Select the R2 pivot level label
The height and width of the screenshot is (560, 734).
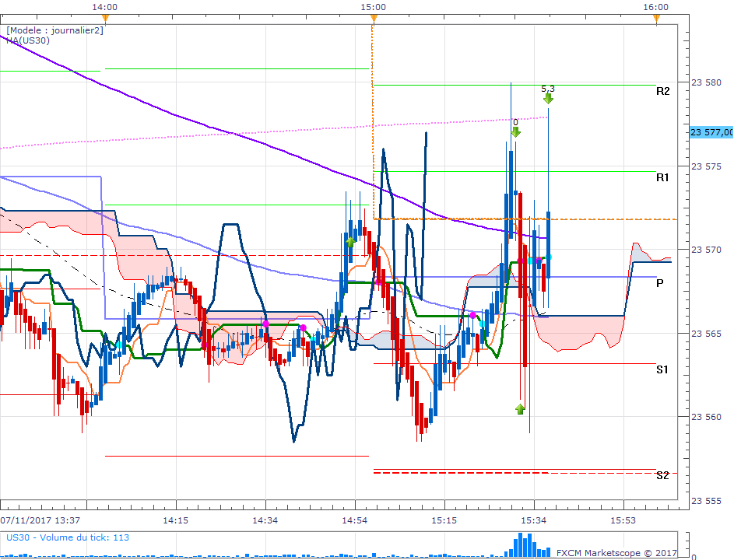[x=663, y=91]
